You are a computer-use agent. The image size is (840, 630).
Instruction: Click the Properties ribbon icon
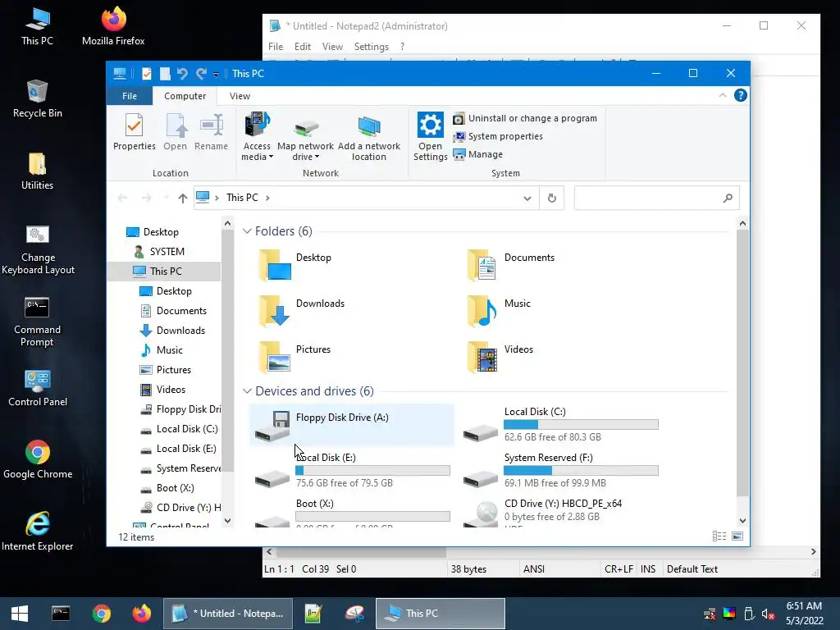[x=134, y=132]
